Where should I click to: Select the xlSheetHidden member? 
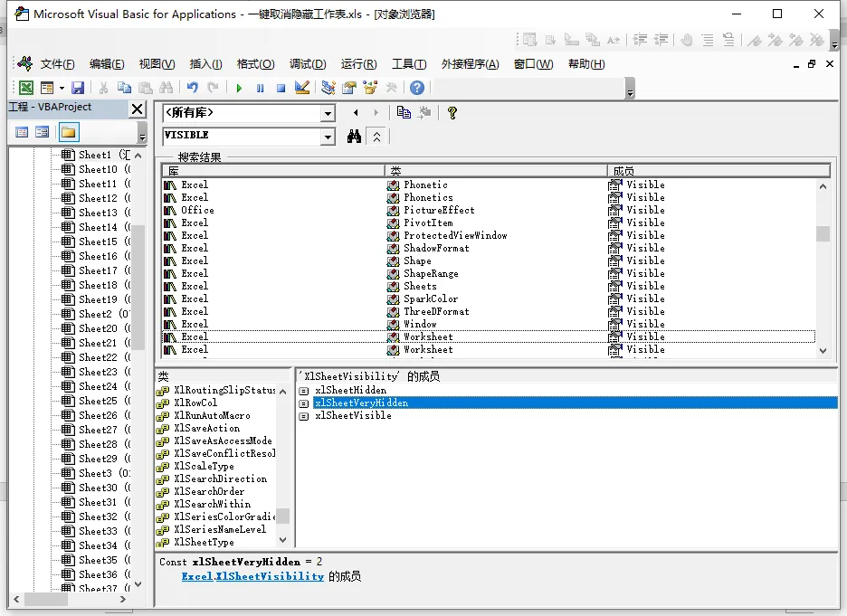coord(350,390)
